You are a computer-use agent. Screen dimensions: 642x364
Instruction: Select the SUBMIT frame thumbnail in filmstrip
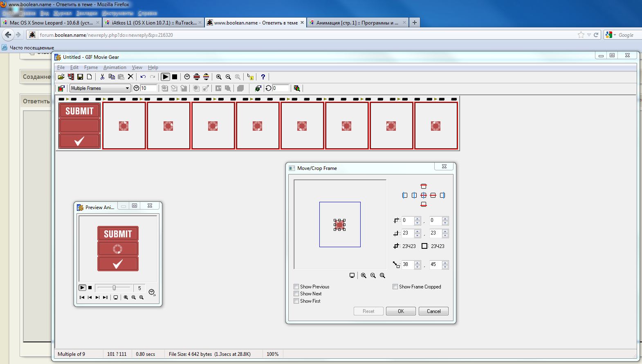79,125
